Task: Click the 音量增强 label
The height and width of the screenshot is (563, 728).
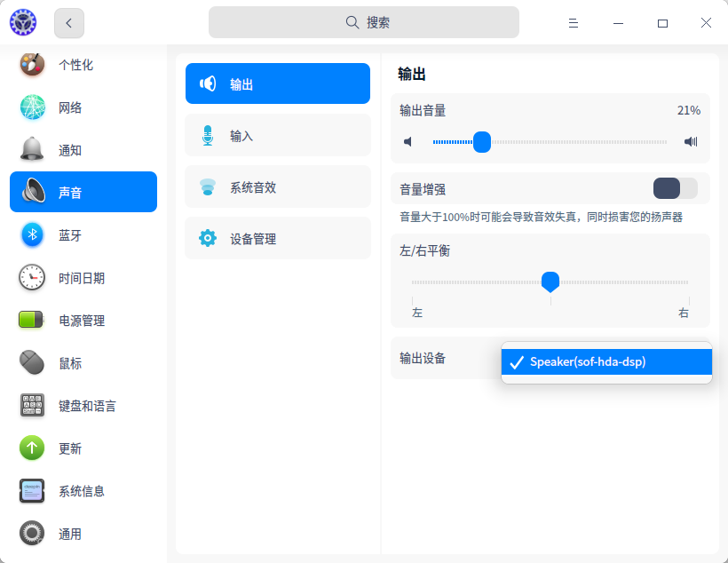Action: (423, 189)
